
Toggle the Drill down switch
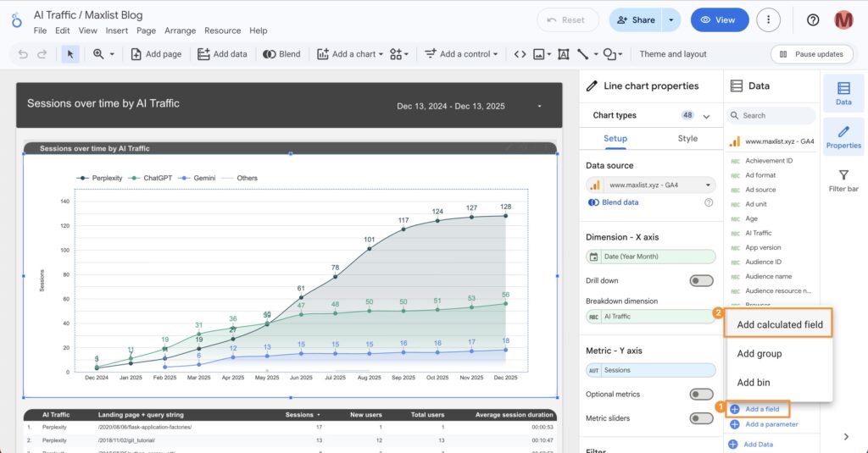coord(701,280)
